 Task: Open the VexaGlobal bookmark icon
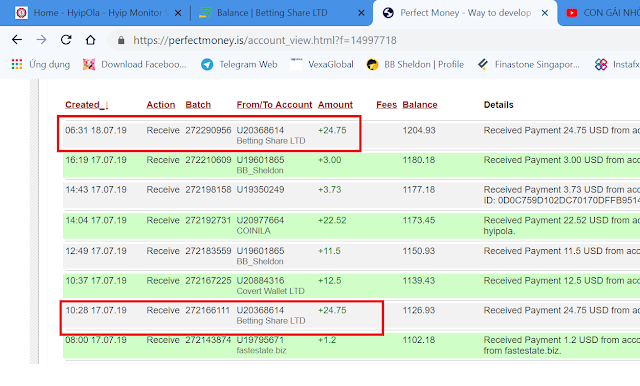click(x=296, y=64)
